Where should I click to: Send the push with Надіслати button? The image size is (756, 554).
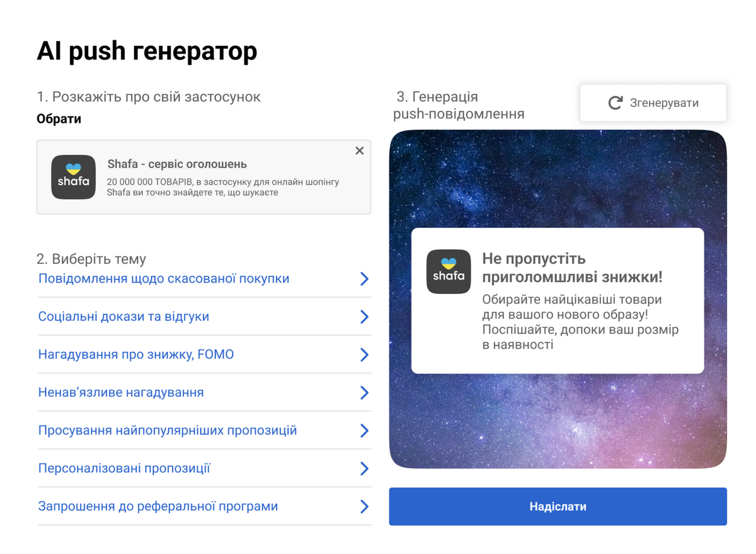click(x=558, y=506)
